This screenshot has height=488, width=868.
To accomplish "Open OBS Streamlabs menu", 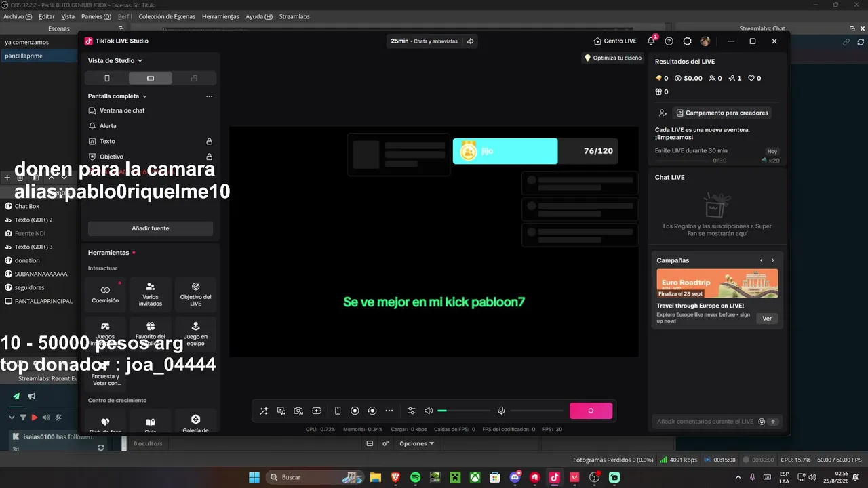I will tap(295, 16).
